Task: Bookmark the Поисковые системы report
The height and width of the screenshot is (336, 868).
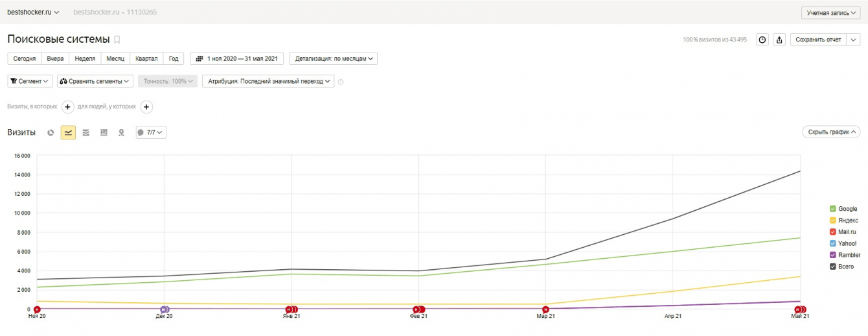Action: 117,40
